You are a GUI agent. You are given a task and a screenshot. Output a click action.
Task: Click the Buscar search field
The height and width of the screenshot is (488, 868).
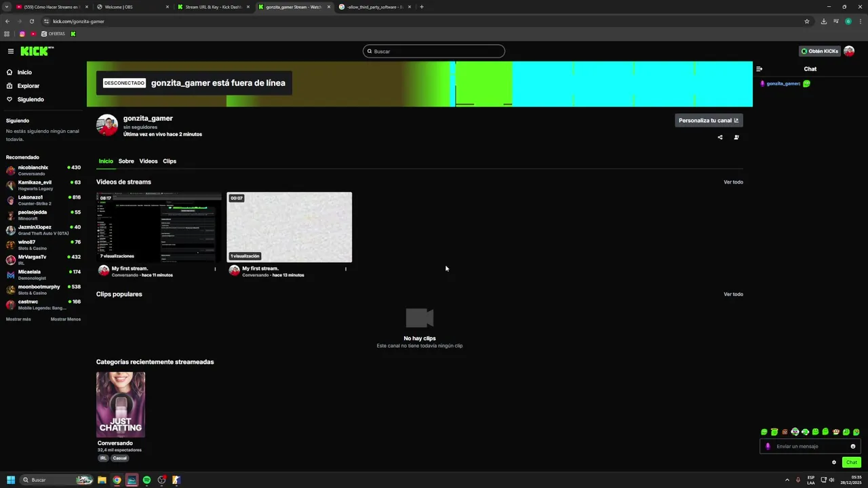click(x=434, y=52)
